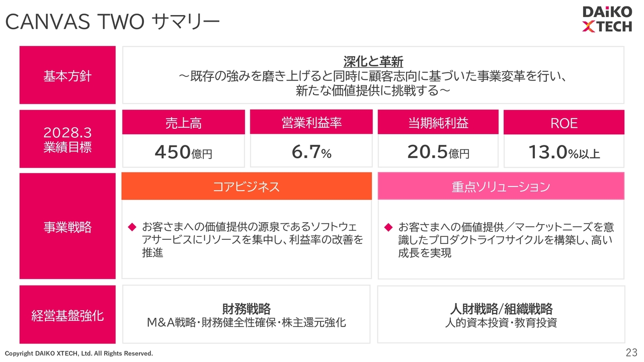Viewport: 644px width, 362px height.
Task: Select the ROE header
Action: [564, 123]
